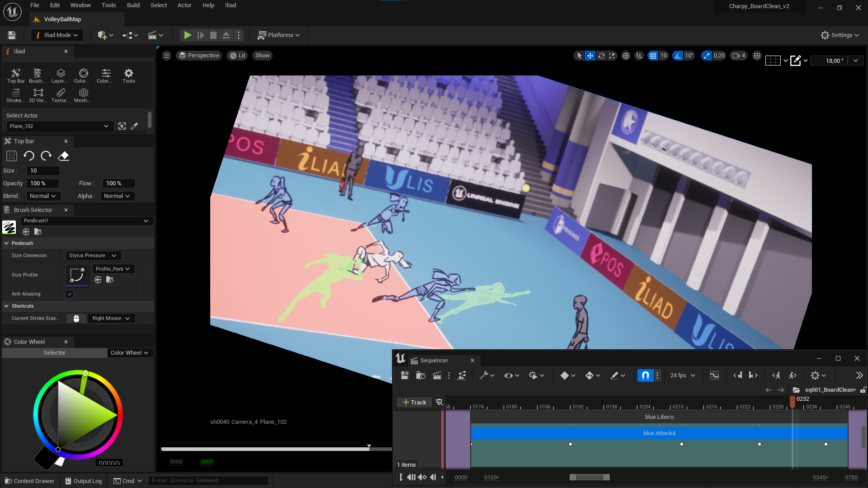The image size is (868, 488).
Task: Open Select Actor Plane_102 dropdown
Action: (59, 126)
